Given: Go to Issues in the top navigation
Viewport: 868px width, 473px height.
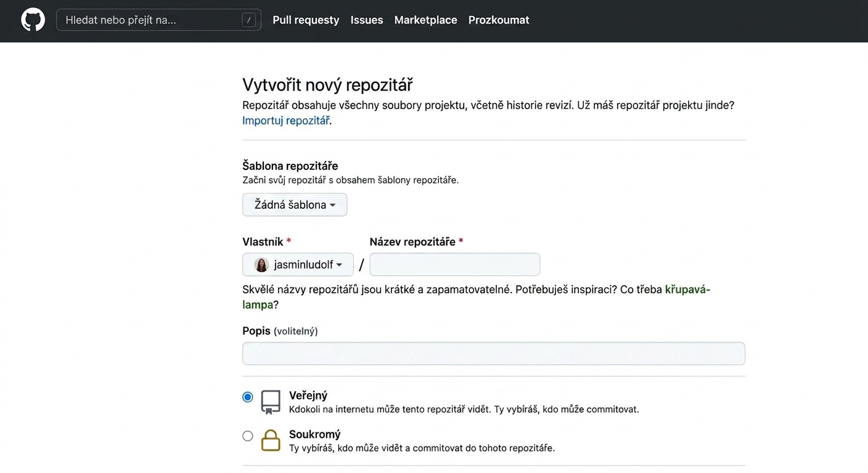Looking at the screenshot, I should tap(367, 20).
